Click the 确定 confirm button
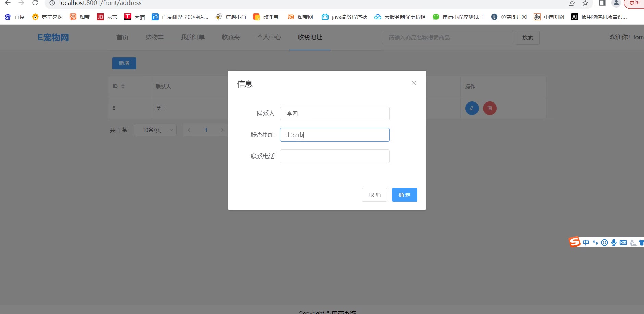644x314 pixels. [x=405, y=195]
